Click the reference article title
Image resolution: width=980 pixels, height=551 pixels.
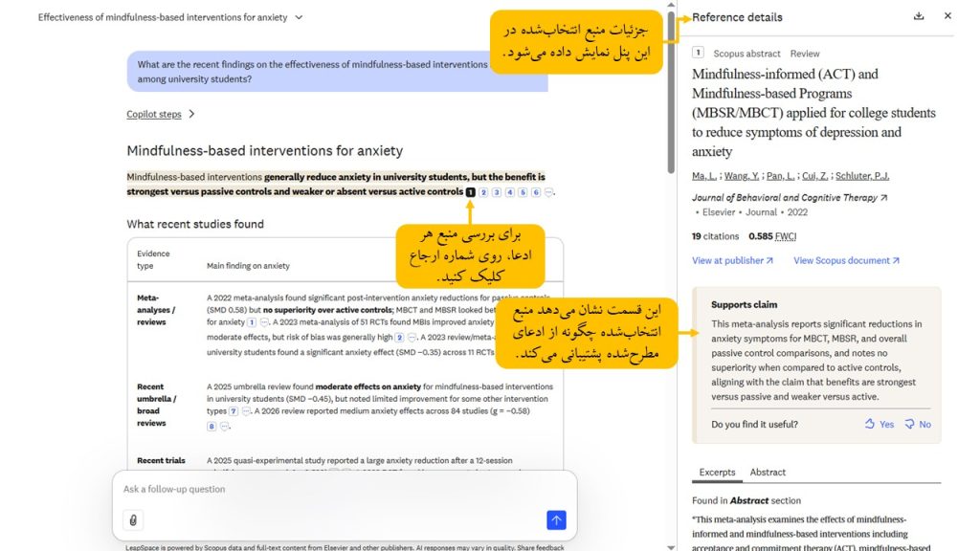click(x=813, y=113)
